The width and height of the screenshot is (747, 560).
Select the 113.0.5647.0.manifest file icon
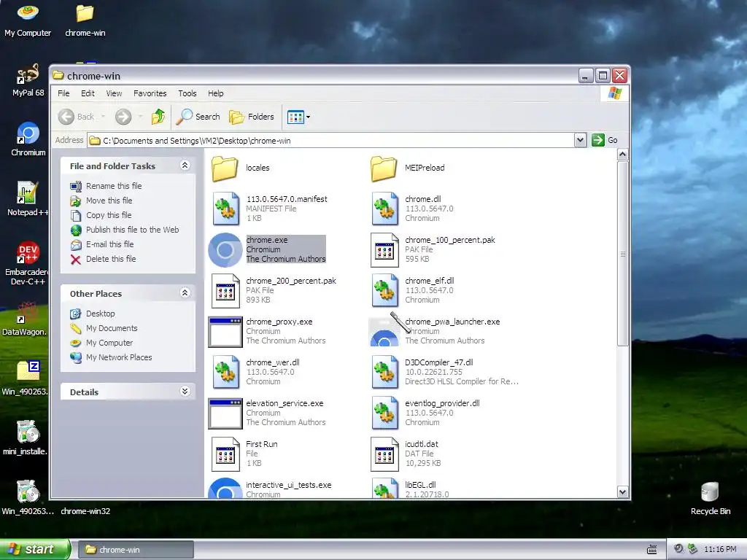225,209
